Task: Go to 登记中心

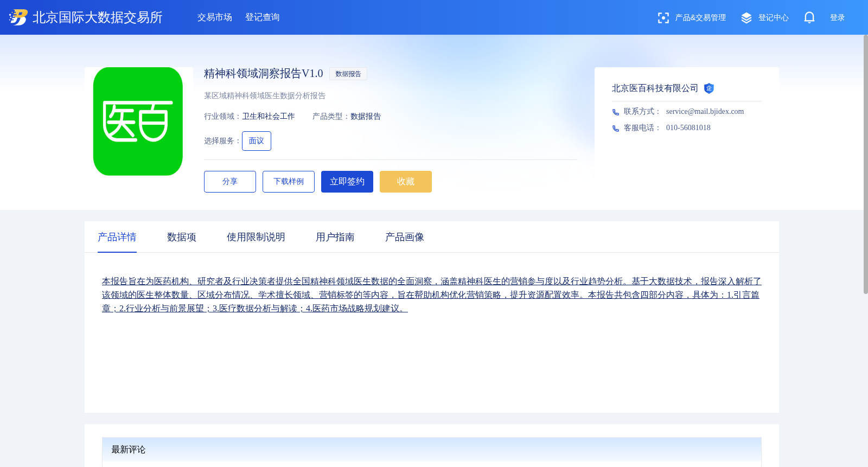Action: click(774, 18)
